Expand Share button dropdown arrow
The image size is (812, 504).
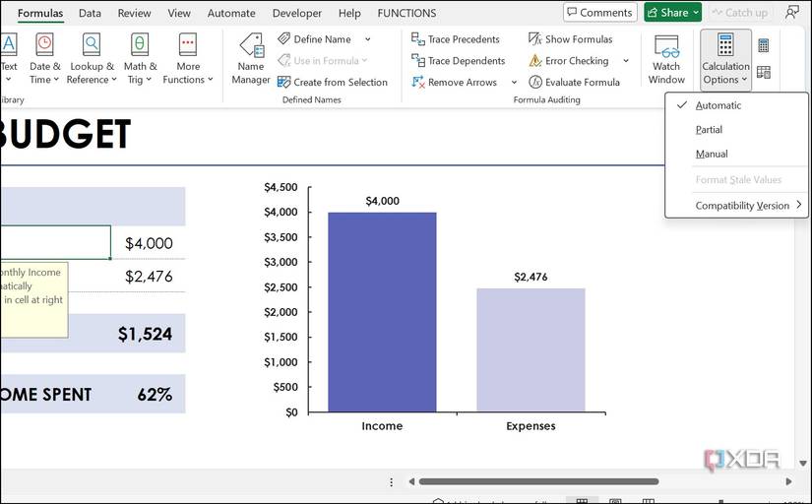click(x=696, y=13)
